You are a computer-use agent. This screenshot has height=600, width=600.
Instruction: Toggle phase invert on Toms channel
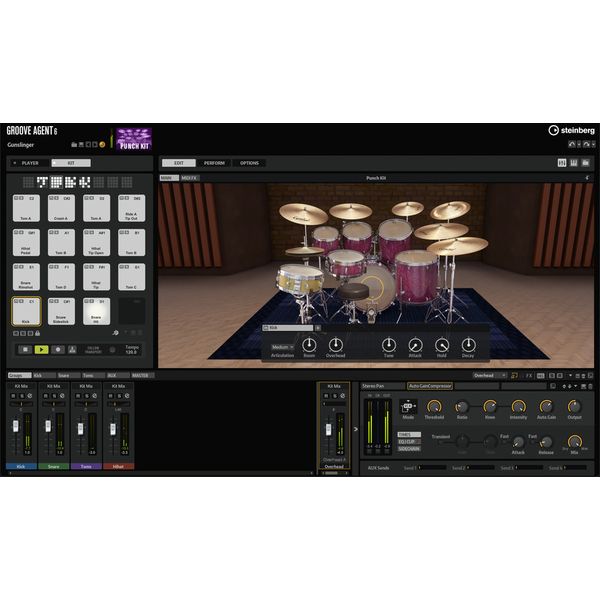tap(93, 396)
